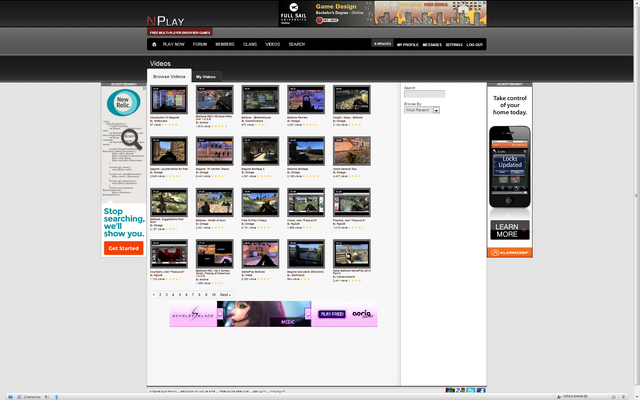Click the BeGone Montage title link
Screen dimensions: 640x400
coord(298,169)
